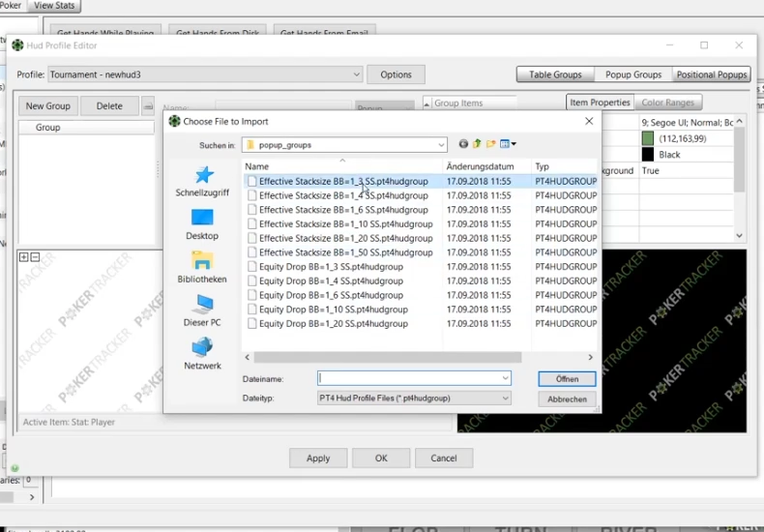Collapse all with the minus icon

point(35,256)
